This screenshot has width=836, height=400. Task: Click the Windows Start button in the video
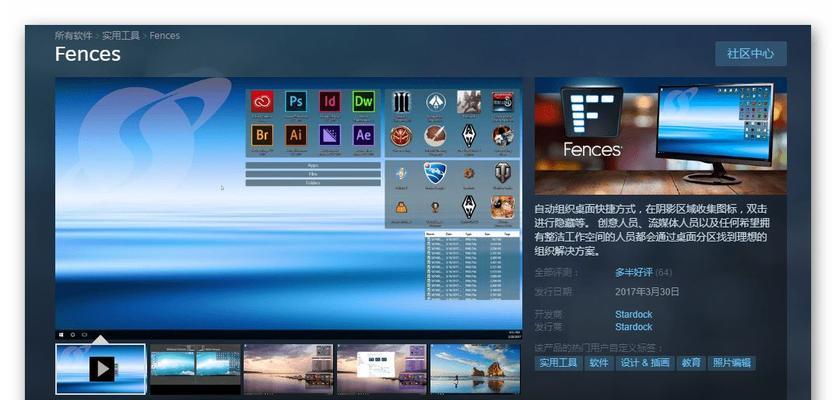pos(62,335)
